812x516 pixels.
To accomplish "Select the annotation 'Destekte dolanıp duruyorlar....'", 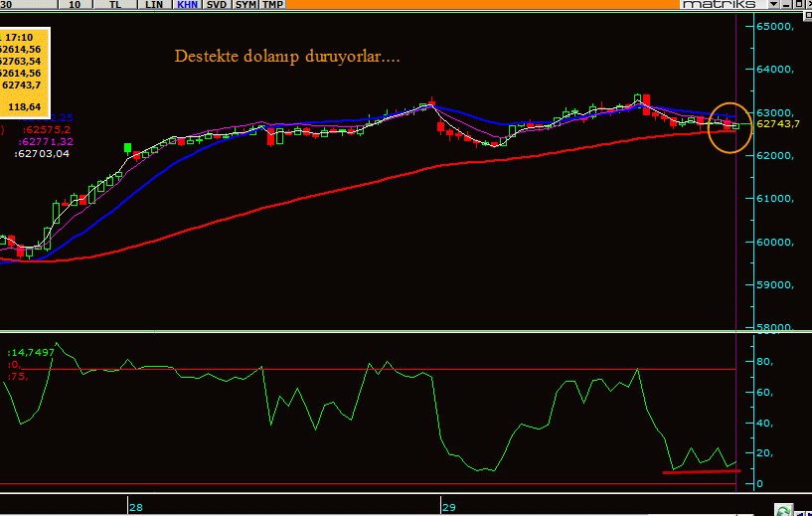I will pos(287,56).
